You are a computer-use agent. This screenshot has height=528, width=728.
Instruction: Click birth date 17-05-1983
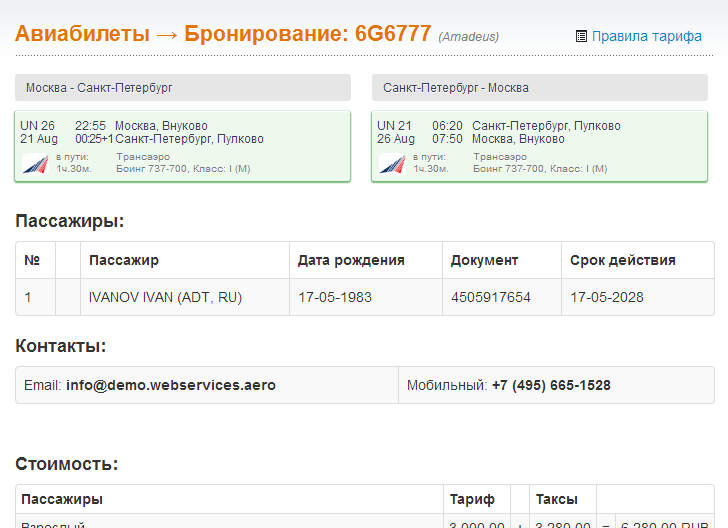[335, 297]
